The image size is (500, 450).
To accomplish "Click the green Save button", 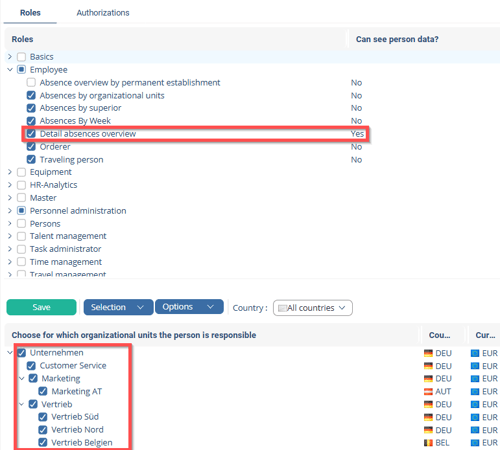I will pyautogui.click(x=41, y=307).
